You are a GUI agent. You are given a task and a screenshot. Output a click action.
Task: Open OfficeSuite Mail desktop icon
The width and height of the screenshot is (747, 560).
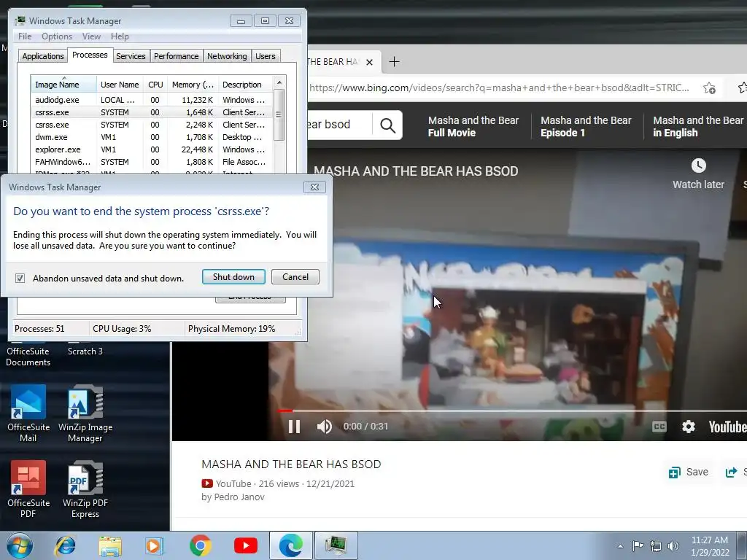click(x=28, y=413)
